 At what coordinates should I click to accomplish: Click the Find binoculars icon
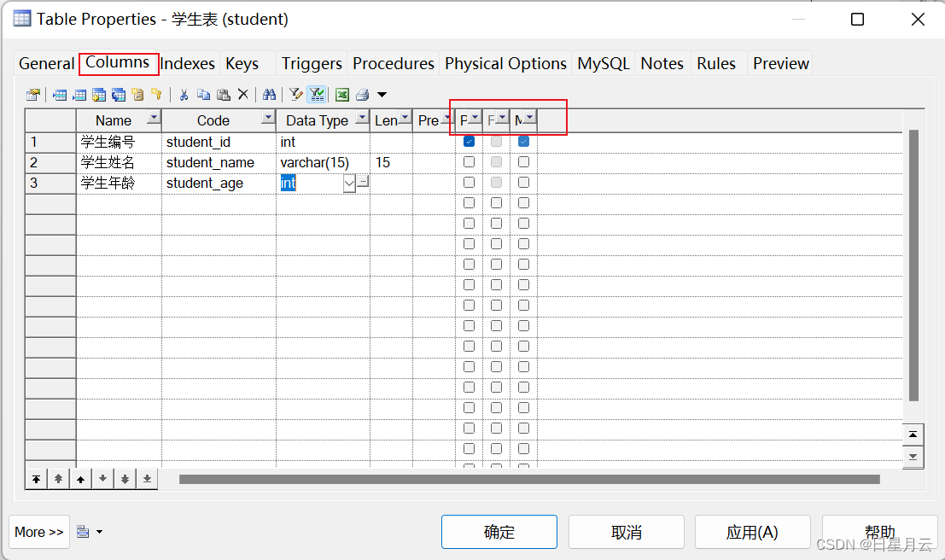pyautogui.click(x=270, y=95)
